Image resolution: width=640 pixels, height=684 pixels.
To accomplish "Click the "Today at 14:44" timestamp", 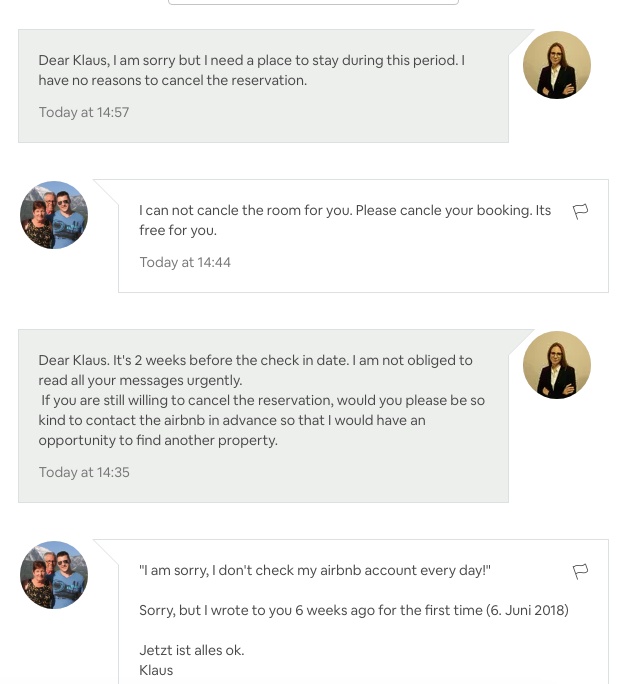I will [185, 262].
